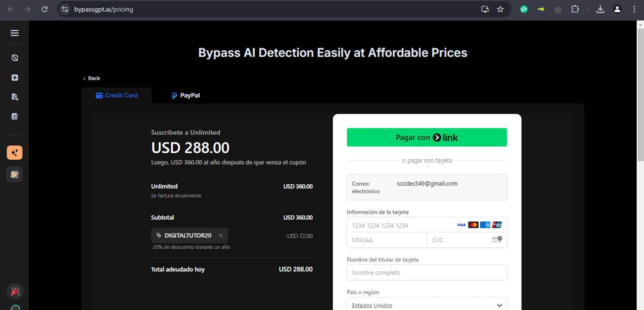The width and height of the screenshot is (644, 310).
Task: Reload the bypassgpt pricing page
Action: 44,9
